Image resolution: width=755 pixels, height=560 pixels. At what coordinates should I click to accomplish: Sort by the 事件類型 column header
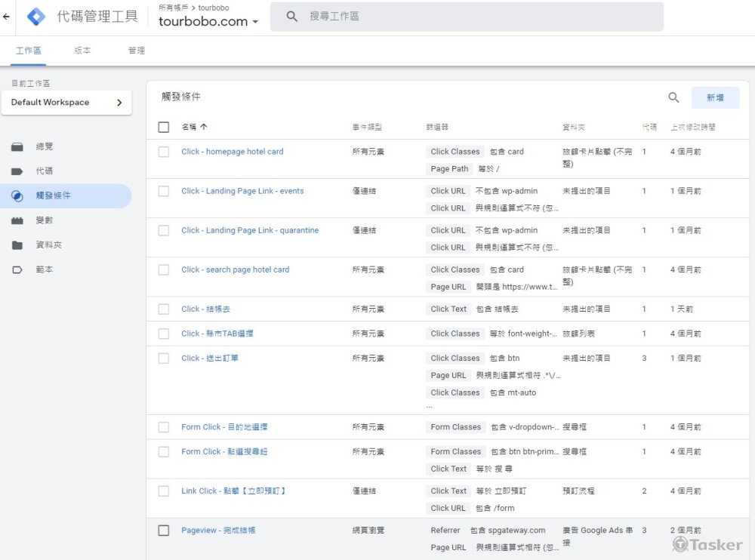tap(367, 127)
